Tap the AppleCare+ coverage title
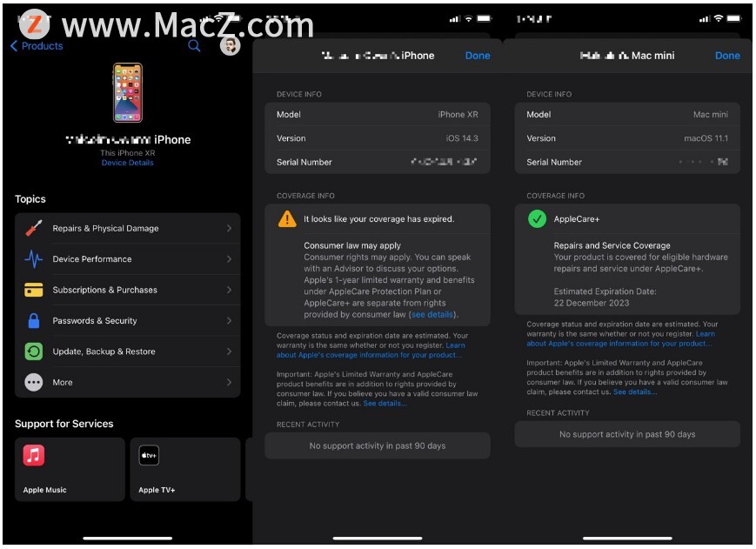The width and height of the screenshot is (756, 549). pyautogui.click(x=577, y=219)
